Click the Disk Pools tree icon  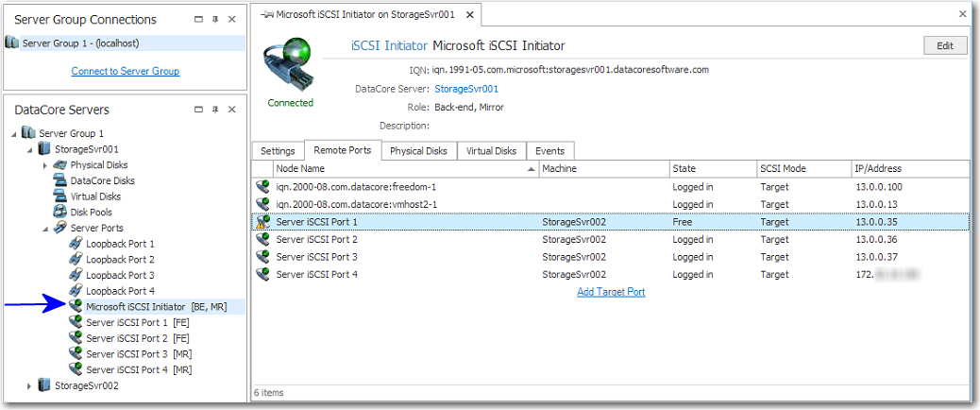click(x=60, y=212)
